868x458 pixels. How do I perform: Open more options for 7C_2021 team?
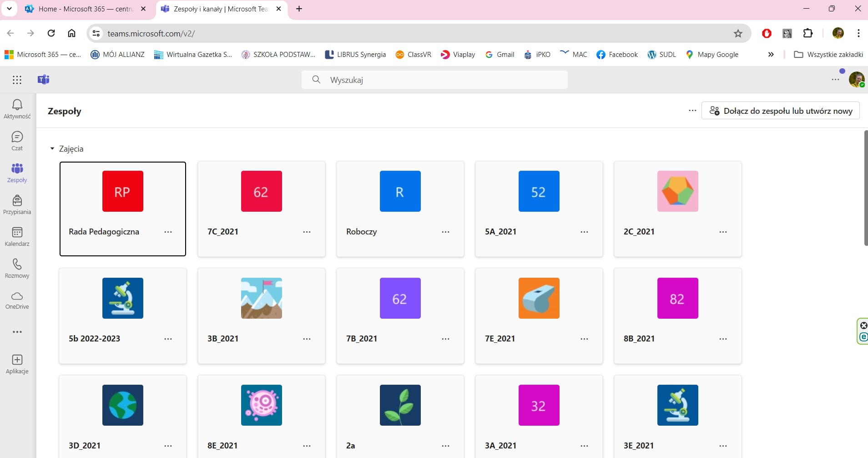[307, 232]
